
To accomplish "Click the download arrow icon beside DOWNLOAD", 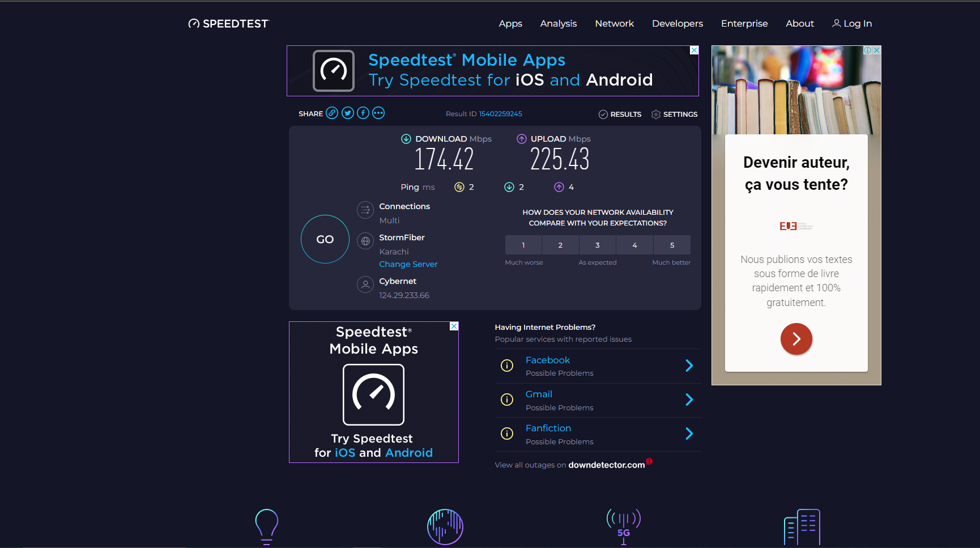I will click(406, 139).
